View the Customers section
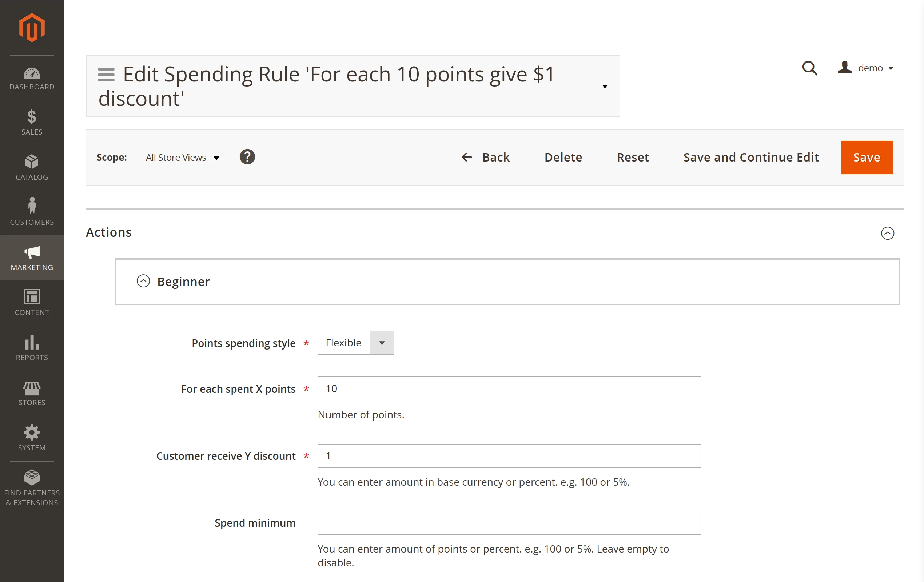924x582 pixels. click(32, 212)
